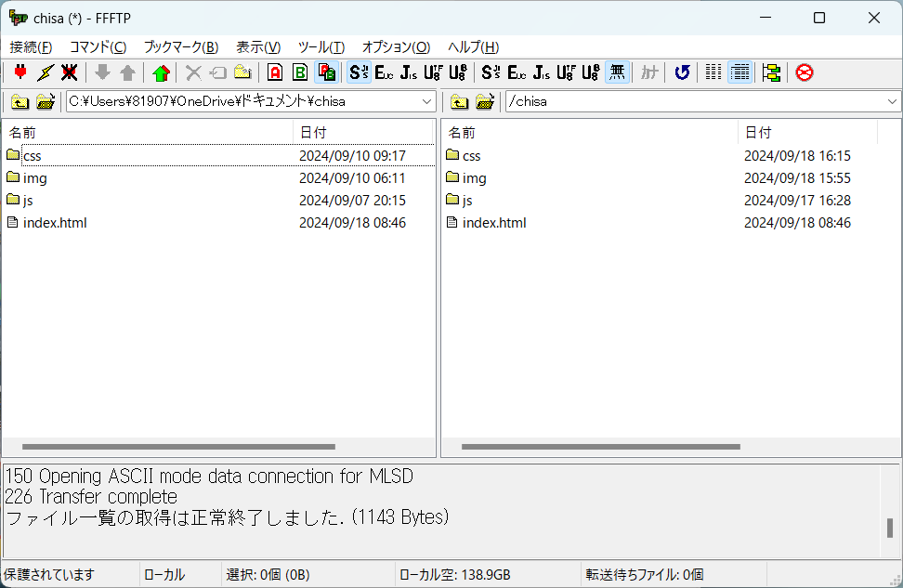This screenshot has height=588, width=903.
Task: Select index.html in the remote pane
Action: point(492,222)
